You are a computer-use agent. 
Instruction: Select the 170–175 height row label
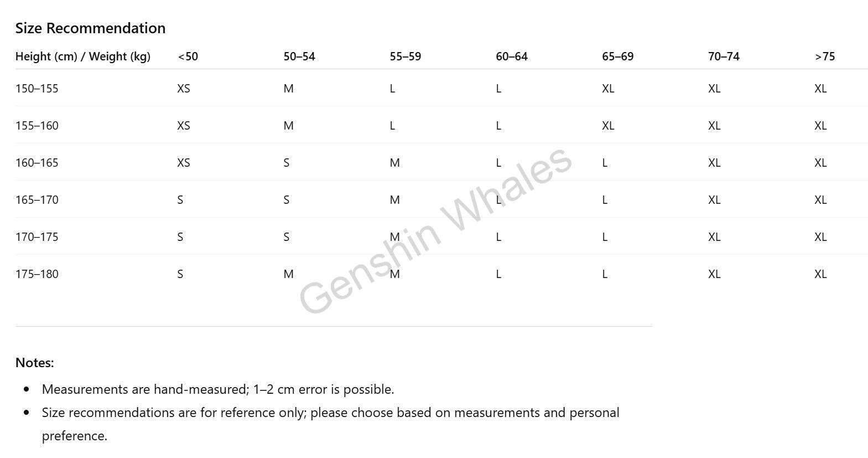[x=37, y=237]
